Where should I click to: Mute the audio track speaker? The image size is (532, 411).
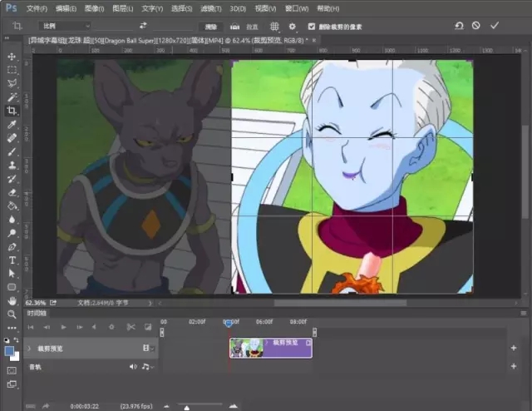(133, 366)
